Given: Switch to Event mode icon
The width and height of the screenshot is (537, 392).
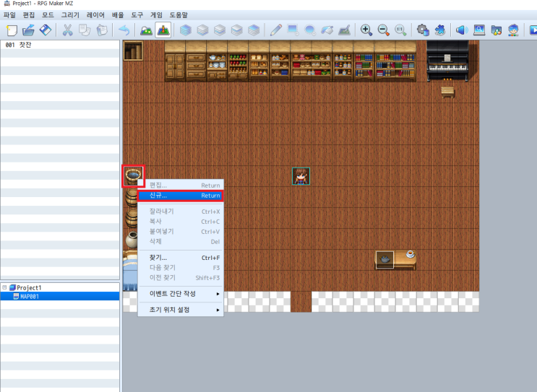Looking at the screenshot, I should click(x=163, y=30).
